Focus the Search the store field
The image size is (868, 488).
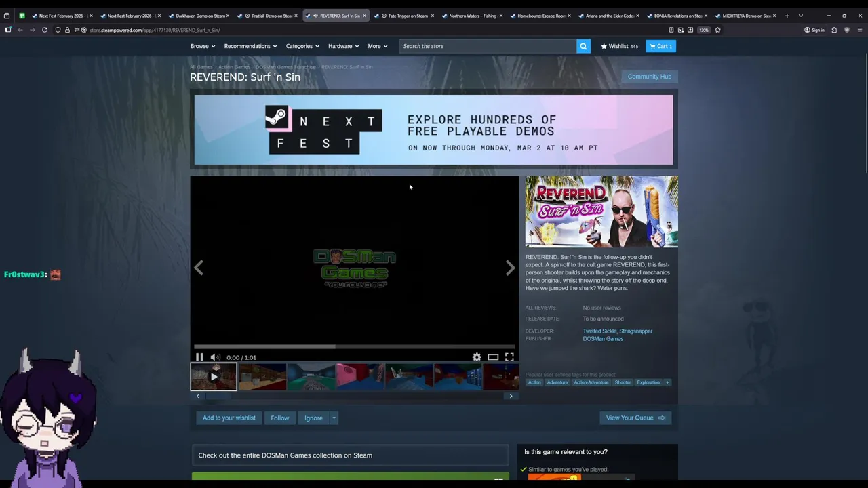[x=487, y=46]
